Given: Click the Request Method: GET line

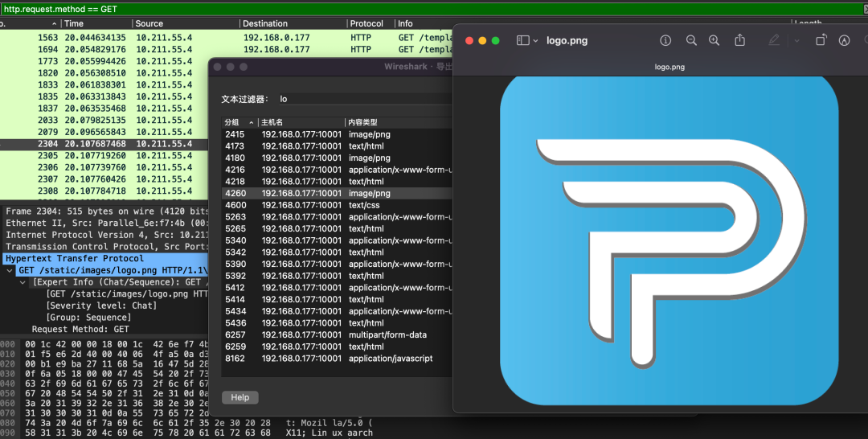Looking at the screenshot, I should pos(80,330).
